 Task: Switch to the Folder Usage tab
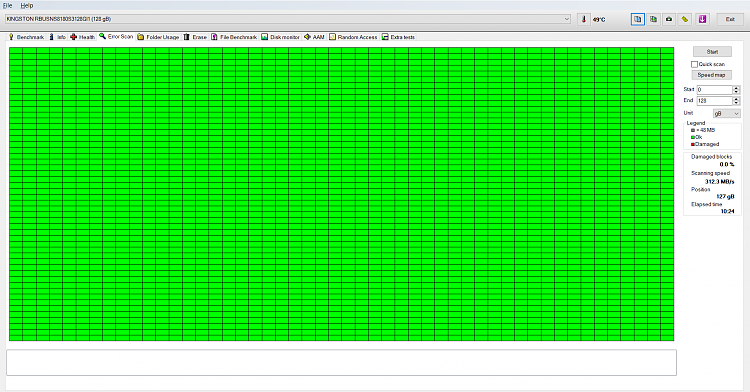[x=158, y=37]
